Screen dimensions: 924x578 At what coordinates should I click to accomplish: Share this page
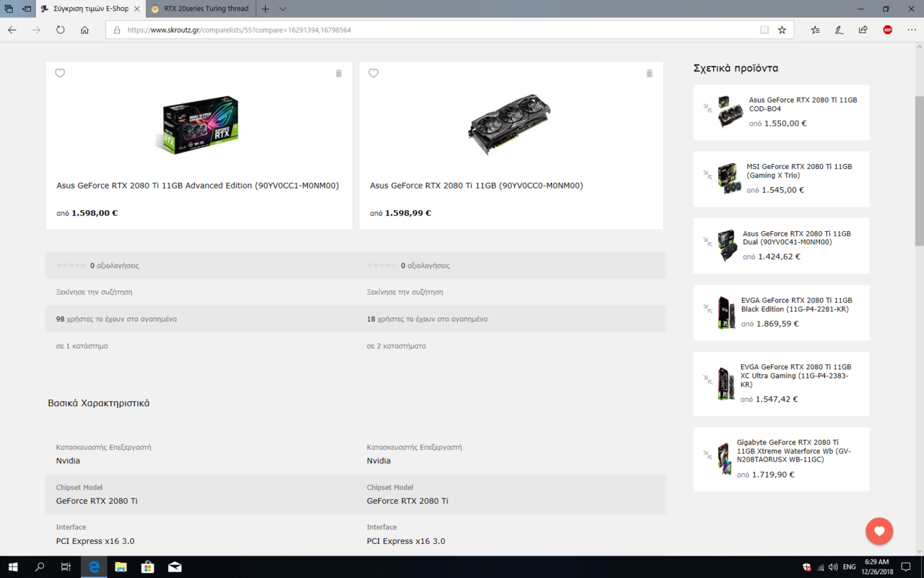tap(863, 30)
